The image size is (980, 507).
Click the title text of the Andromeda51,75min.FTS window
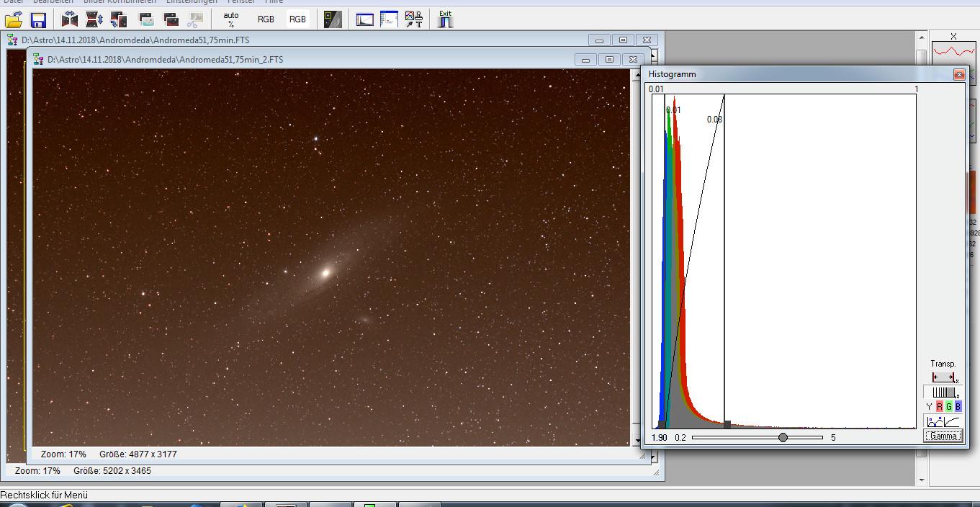135,40
